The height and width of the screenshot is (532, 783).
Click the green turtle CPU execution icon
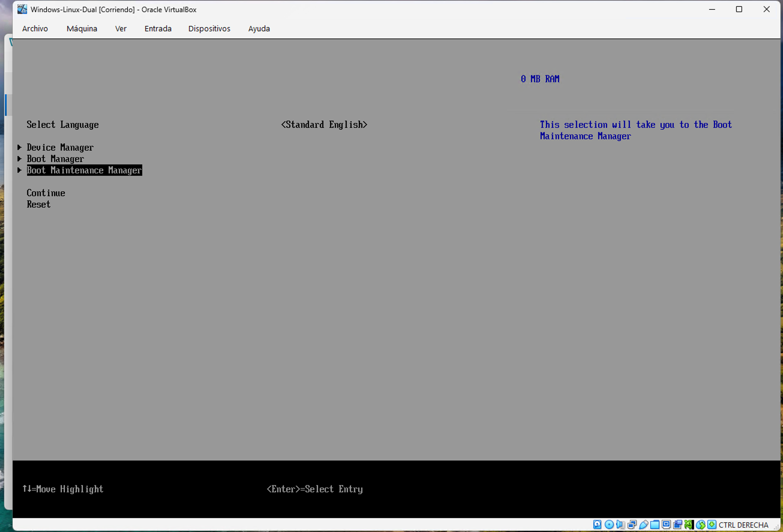click(689, 525)
